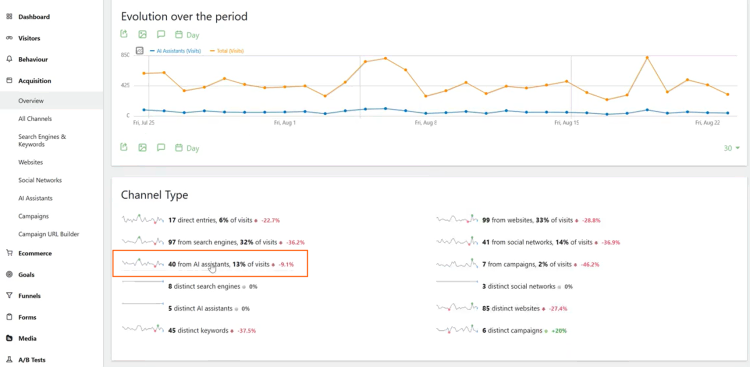The height and width of the screenshot is (367, 750).
Task: Toggle the Total (Visits) legend series
Action: click(227, 51)
